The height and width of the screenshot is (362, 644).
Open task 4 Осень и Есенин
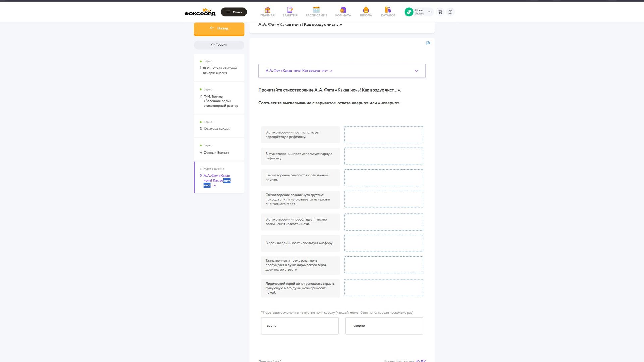pyautogui.click(x=219, y=149)
